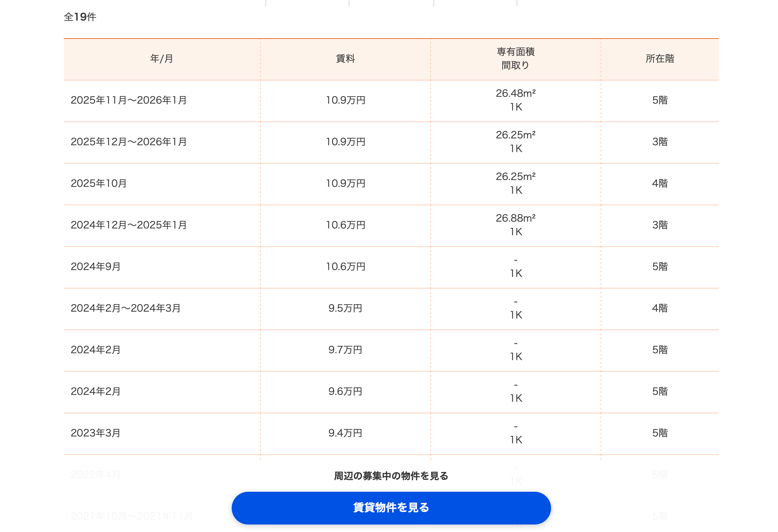
Task: Select the 2025年11月〜2026年1月 row date
Action: [129, 100]
